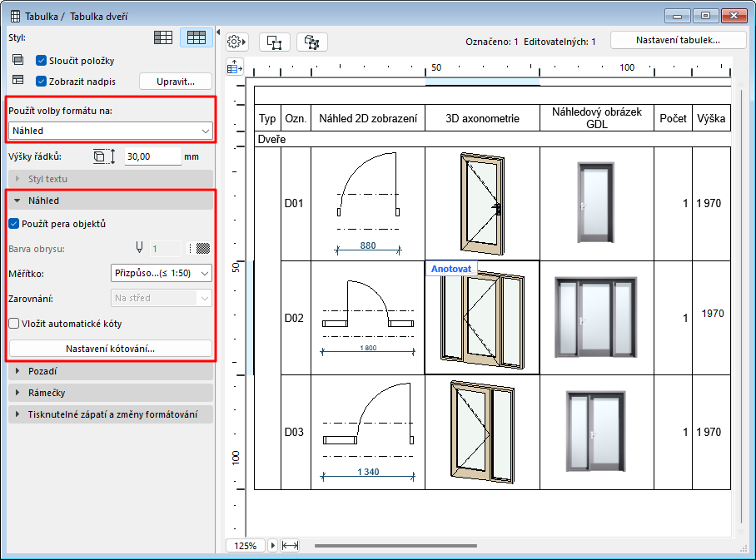Toggle the Zobrazit nadpis checkbox
The image size is (756, 560).
[x=41, y=82]
